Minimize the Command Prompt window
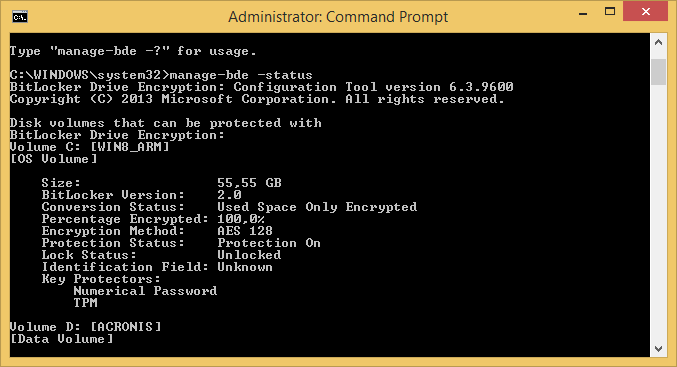677x367 pixels. click(x=583, y=13)
